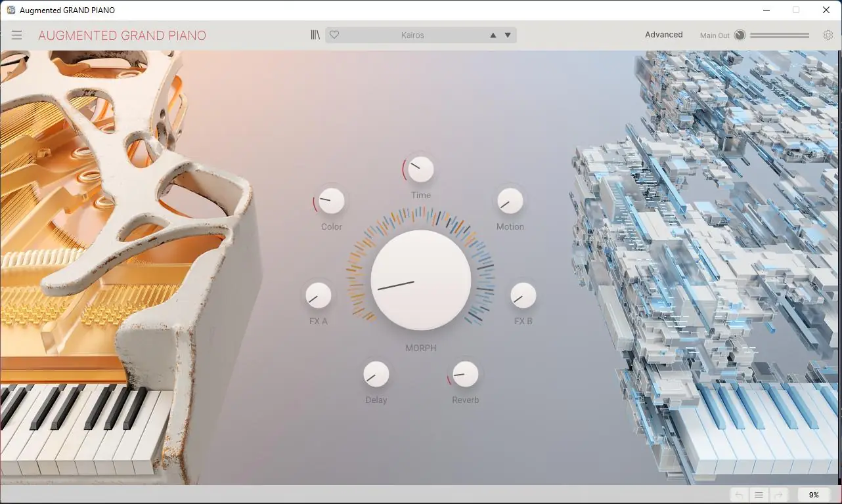Click the Color label

click(x=332, y=226)
